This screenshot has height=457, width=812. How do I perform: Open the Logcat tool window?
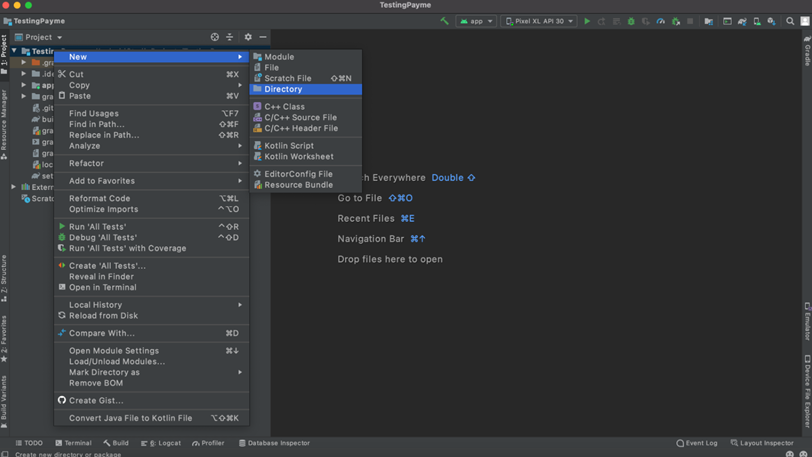(x=161, y=443)
